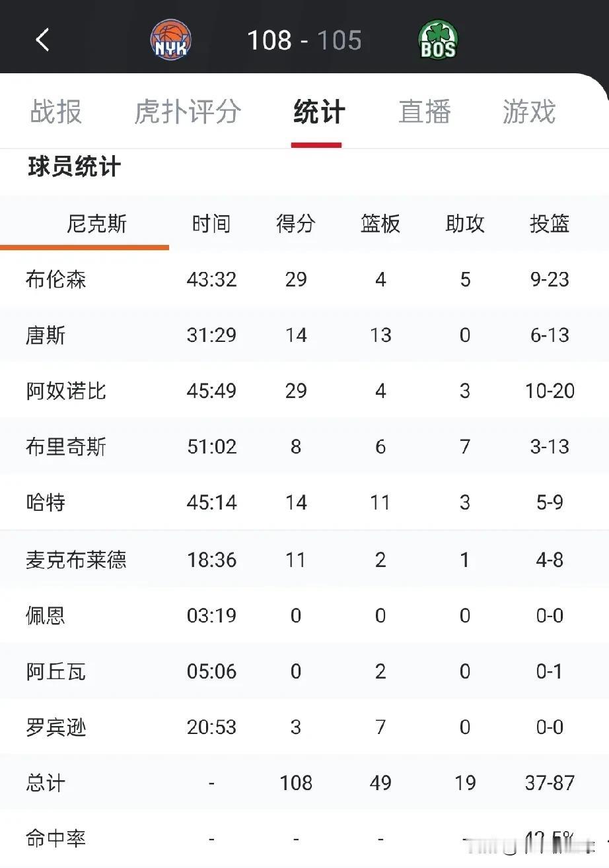Click the 时间 column header
Image resolution: width=609 pixels, height=868 pixels.
pos(211,224)
